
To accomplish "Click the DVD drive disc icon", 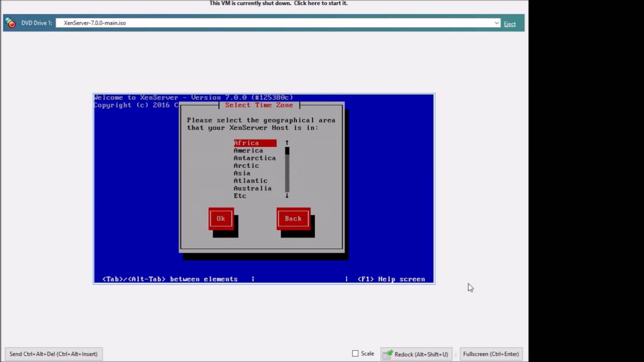I will (x=10, y=23).
